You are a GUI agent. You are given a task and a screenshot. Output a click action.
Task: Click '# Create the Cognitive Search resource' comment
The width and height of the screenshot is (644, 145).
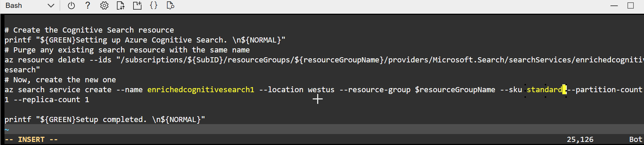coord(89,30)
